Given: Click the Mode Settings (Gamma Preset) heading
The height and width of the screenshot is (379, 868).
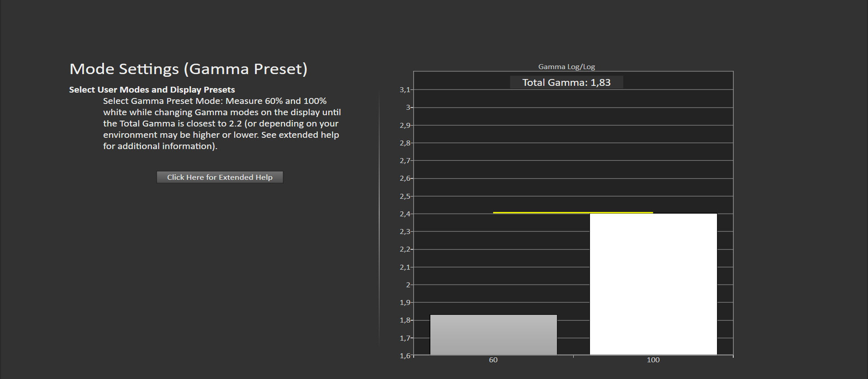Looking at the screenshot, I should coord(189,69).
